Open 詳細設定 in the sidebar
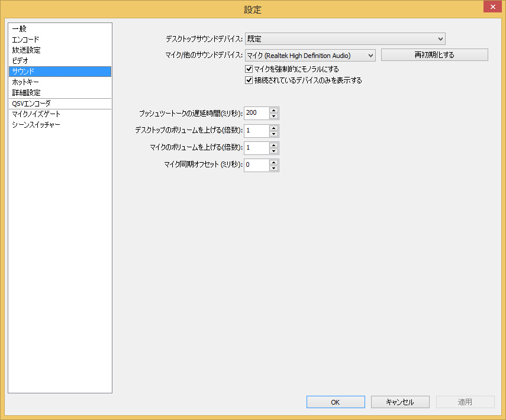The image size is (506, 420). coord(60,93)
